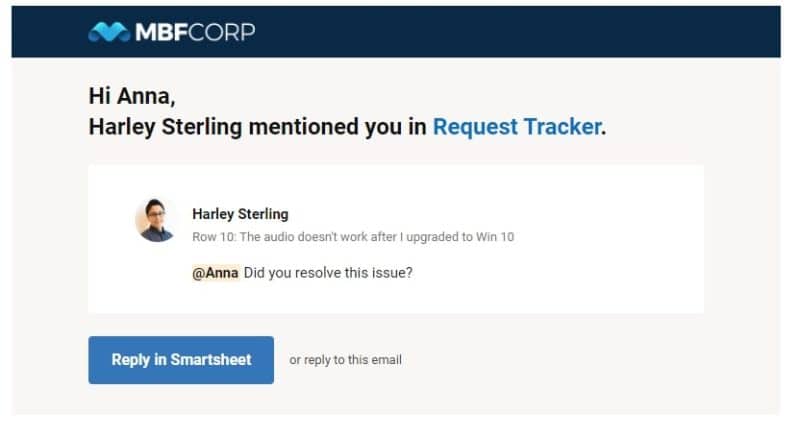Click the thin CORP letters in header

(222, 32)
